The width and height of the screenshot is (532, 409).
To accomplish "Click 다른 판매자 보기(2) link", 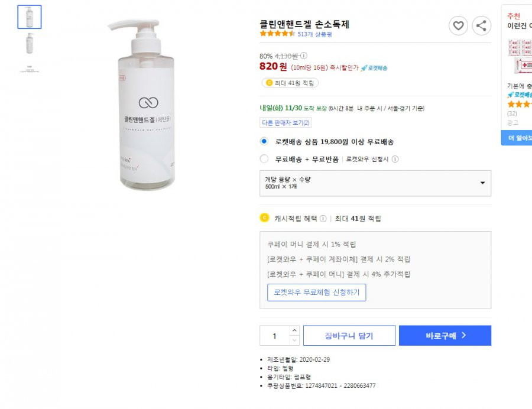I will coord(286,123).
